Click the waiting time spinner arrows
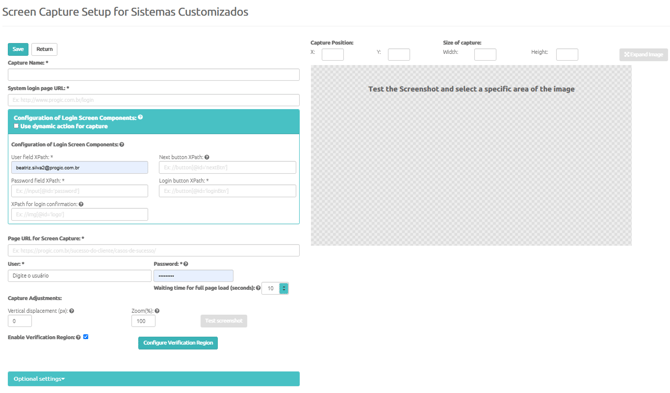This screenshot has width=670, height=393. click(284, 288)
